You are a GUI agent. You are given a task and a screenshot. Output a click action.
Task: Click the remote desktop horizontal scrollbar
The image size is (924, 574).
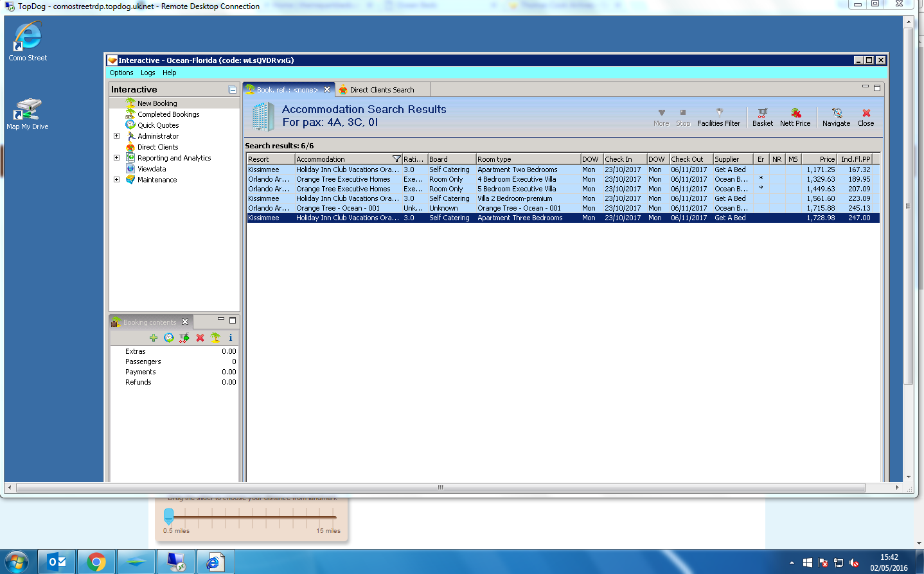click(441, 487)
